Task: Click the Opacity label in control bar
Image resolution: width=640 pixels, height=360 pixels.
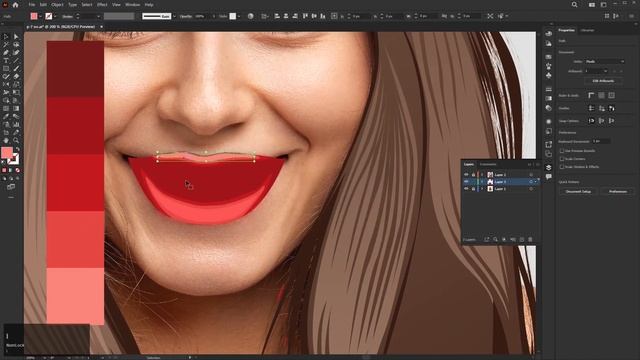Action: [x=186, y=16]
